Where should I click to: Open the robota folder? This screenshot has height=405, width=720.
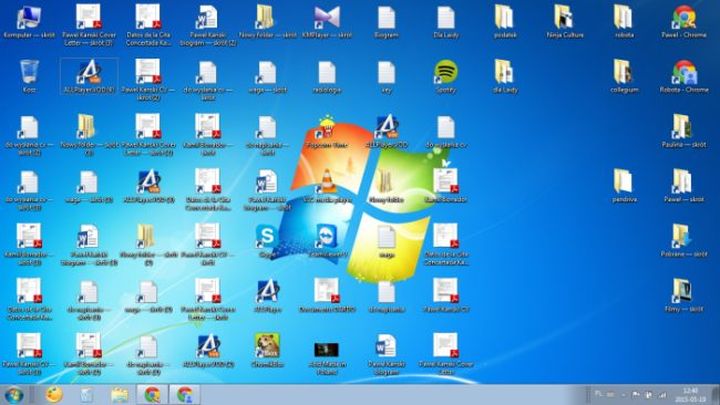coord(624,22)
